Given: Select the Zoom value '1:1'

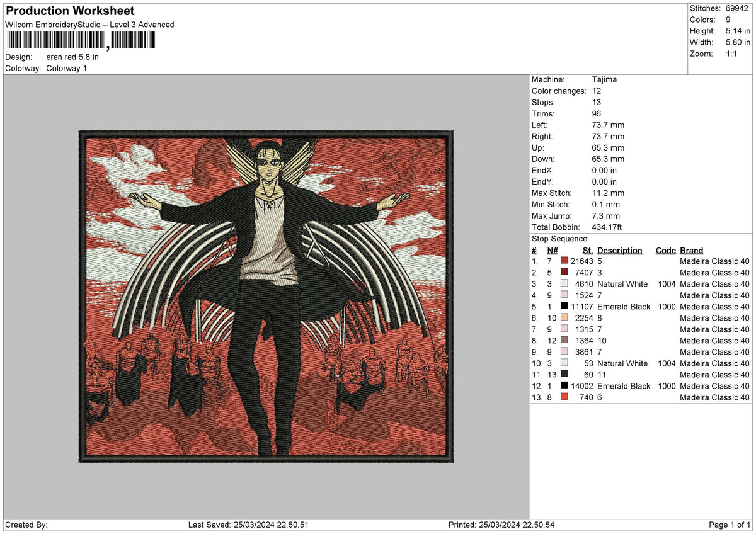Looking at the screenshot, I should pyautogui.click(x=733, y=54).
